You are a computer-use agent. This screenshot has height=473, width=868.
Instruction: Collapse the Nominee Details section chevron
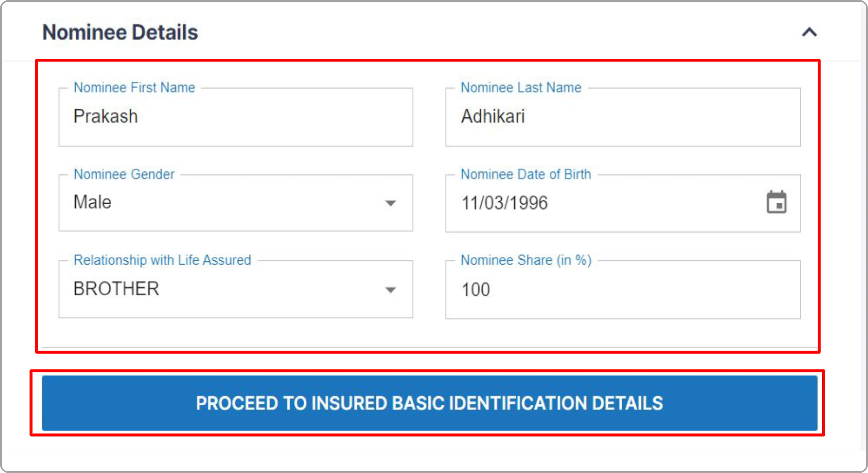coord(809,33)
